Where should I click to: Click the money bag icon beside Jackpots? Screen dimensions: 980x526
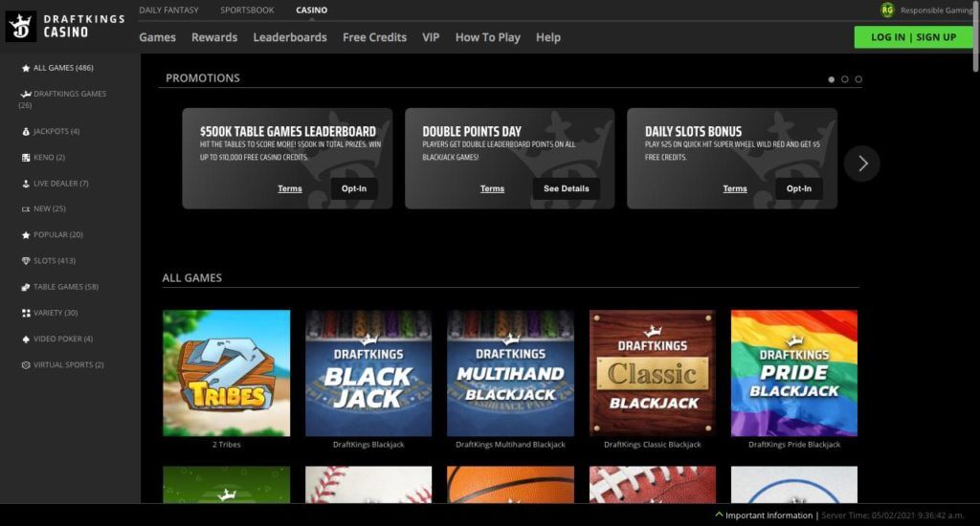pos(26,132)
